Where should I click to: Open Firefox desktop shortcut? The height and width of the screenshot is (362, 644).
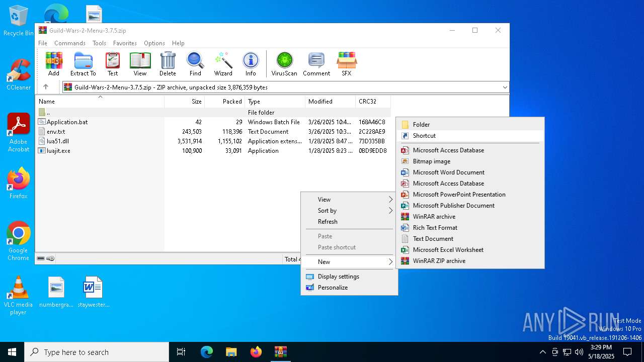click(x=19, y=184)
